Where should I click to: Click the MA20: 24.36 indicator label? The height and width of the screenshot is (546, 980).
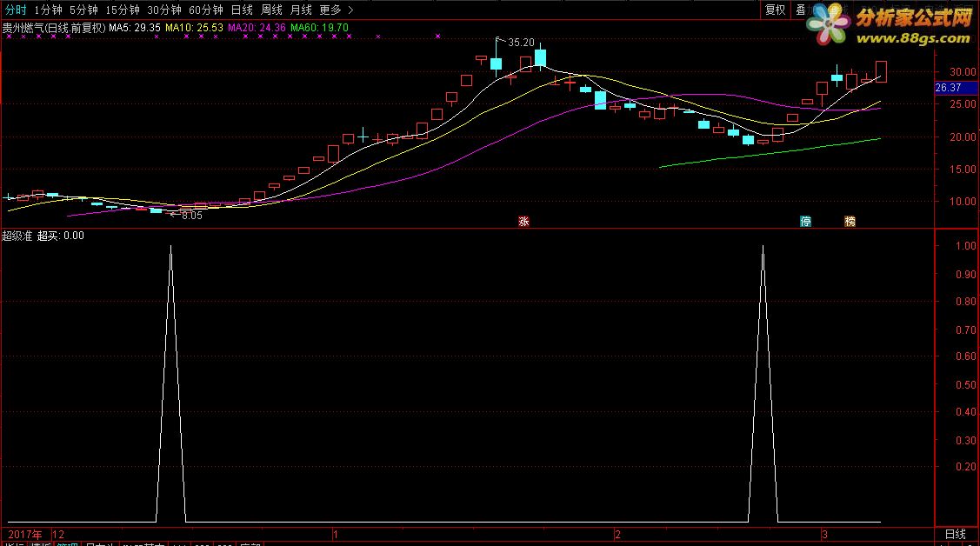(257, 28)
